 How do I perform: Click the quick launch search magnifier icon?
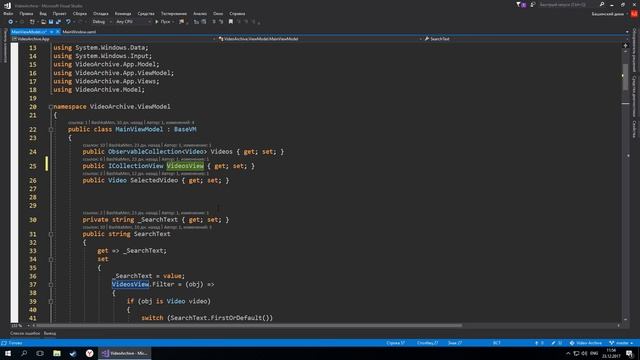tap(602, 4)
